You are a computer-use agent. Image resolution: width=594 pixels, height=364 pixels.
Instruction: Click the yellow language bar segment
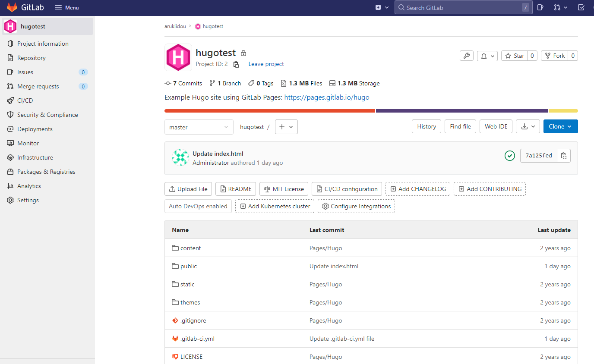pyautogui.click(x=563, y=111)
